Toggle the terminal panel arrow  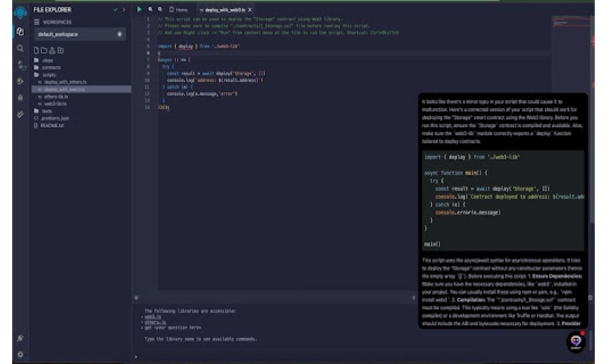click(136, 298)
